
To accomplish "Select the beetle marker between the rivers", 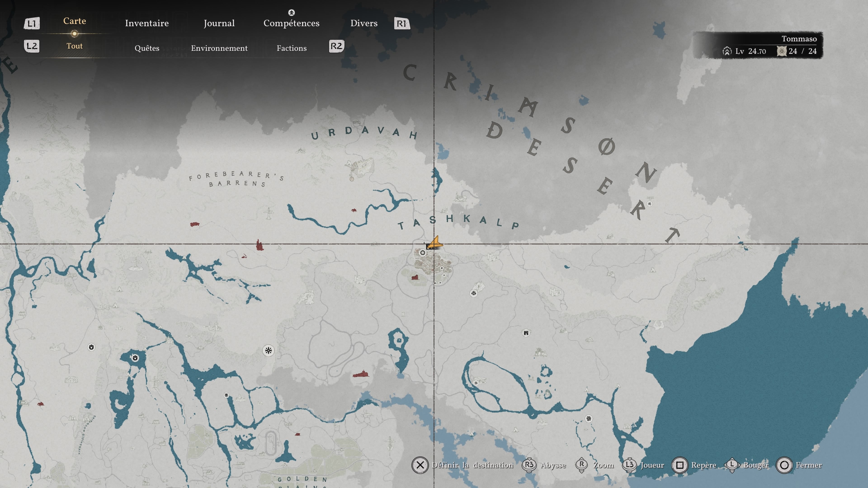I will [x=226, y=395].
